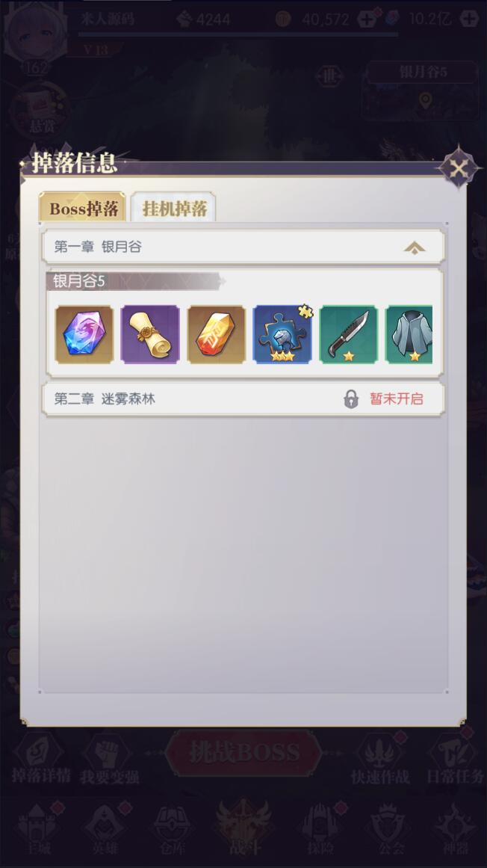Image resolution: width=487 pixels, height=868 pixels.
Task: Select the purple-blue crystal gem drop item
Action: (84, 335)
